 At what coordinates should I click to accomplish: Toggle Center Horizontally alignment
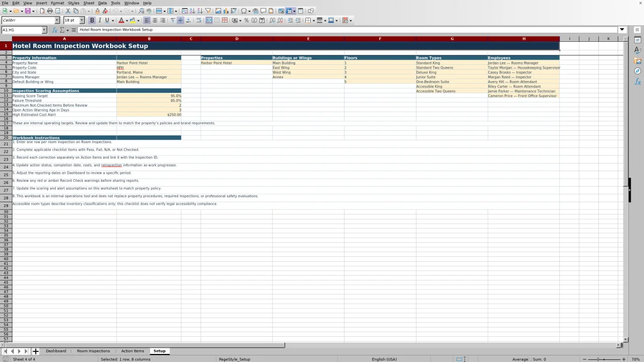tap(155, 20)
